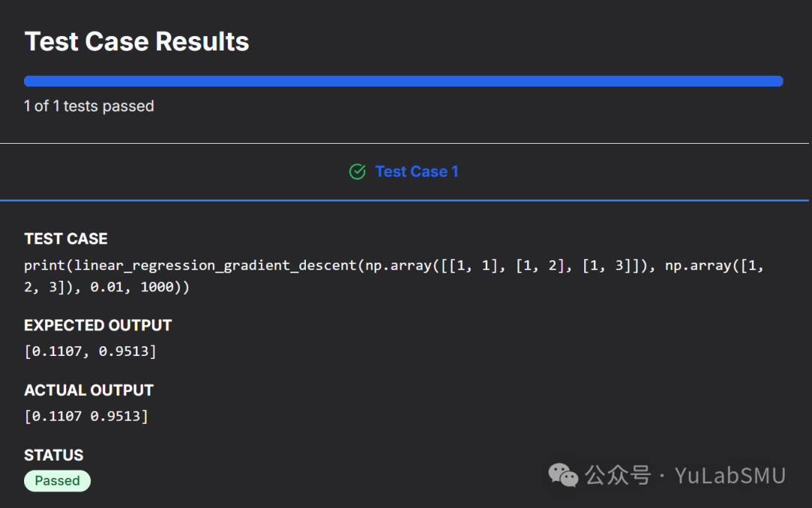Click the 公众号 watermark text
This screenshot has width=812, height=508.
click(617, 476)
